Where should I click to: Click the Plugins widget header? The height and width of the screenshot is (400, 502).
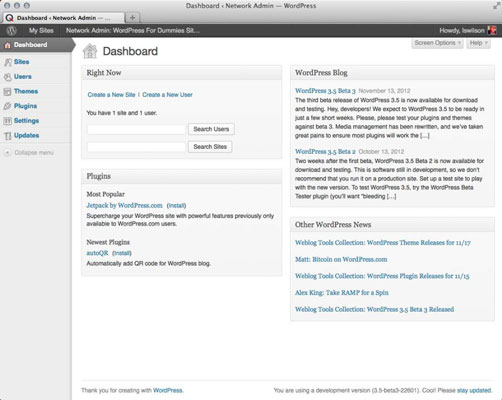pyautogui.click(x=182, y=176)
